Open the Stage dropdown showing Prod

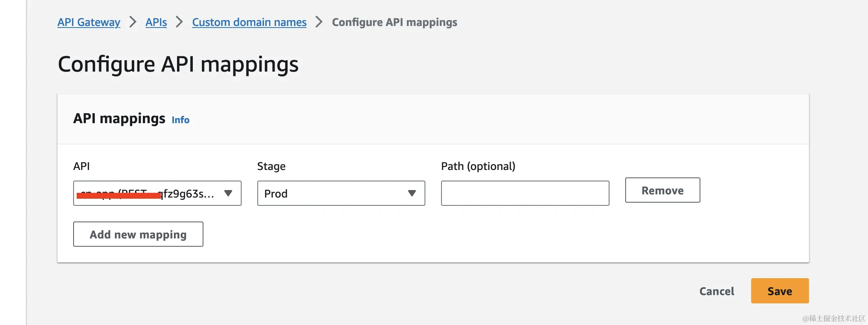coord(341,193)
